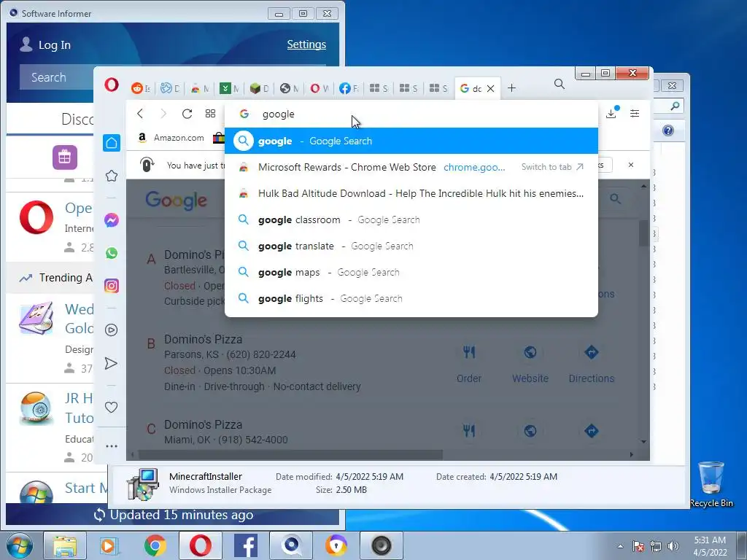Image resolution: width=747 pixels, height=560 pixels.
Task: Click Log In in Software Informer
Action: tap(45, 44)
